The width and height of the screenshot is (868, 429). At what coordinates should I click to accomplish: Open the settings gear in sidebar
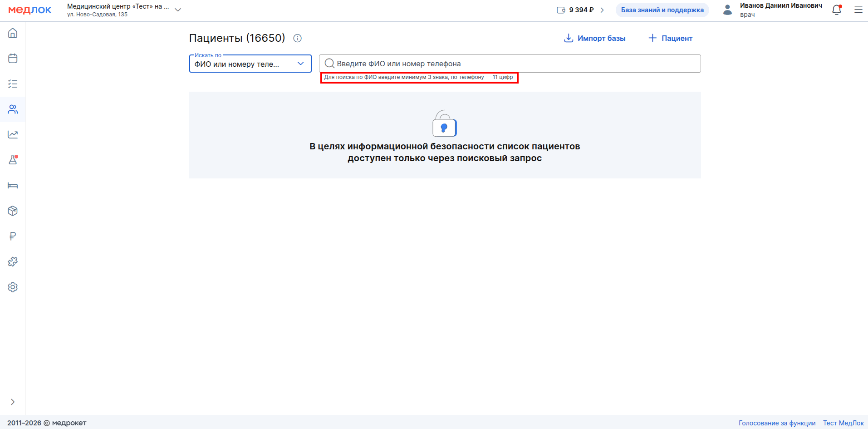click(x=13, y=287)
